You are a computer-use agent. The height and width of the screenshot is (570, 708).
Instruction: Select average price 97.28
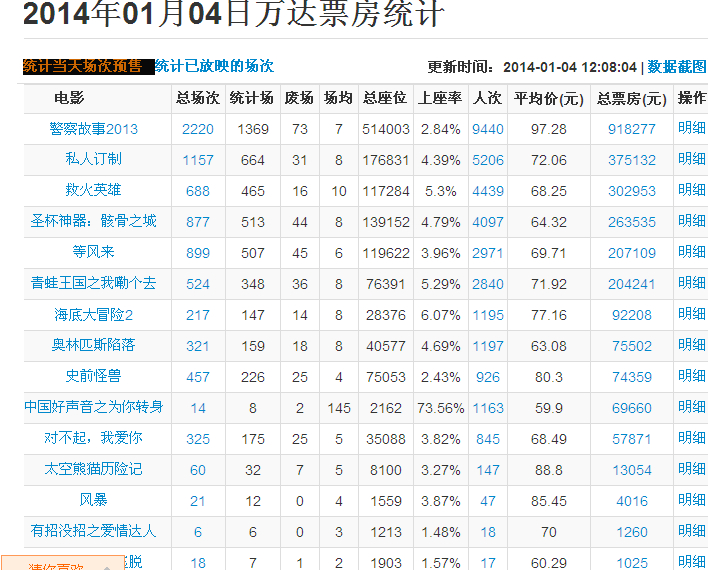[x=549, y=129]
